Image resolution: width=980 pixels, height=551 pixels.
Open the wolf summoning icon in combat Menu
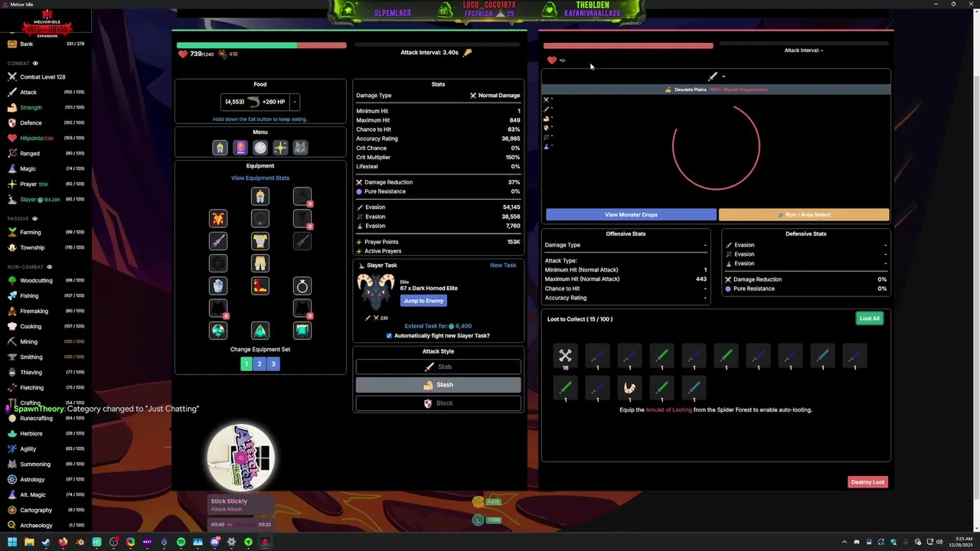click(x=300, y=148)
